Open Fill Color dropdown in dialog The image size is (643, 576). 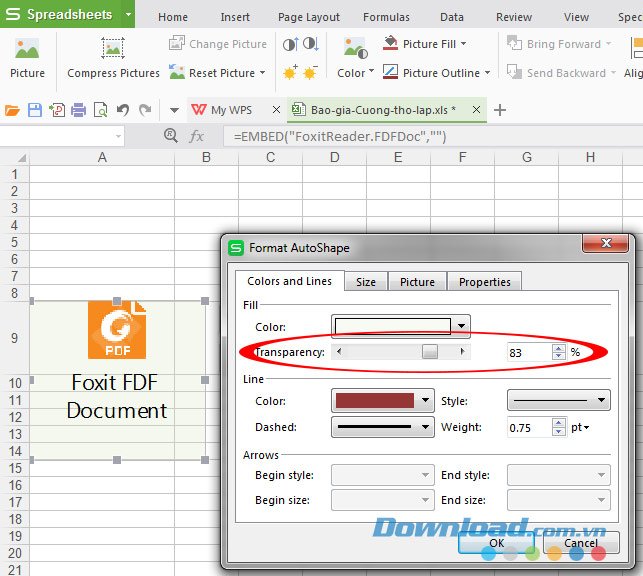tap(461, 326)
